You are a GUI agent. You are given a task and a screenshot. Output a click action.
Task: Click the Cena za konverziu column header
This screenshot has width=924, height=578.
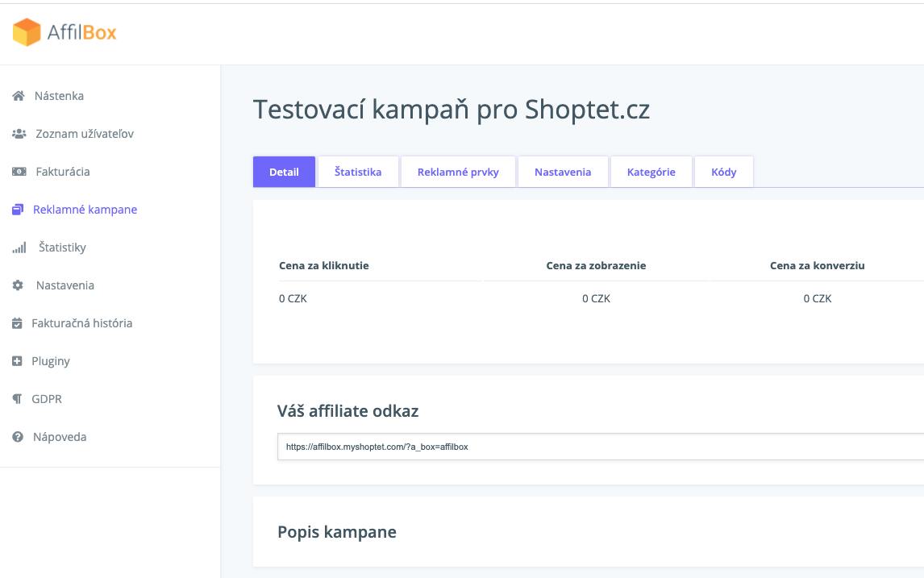[818, 266]
